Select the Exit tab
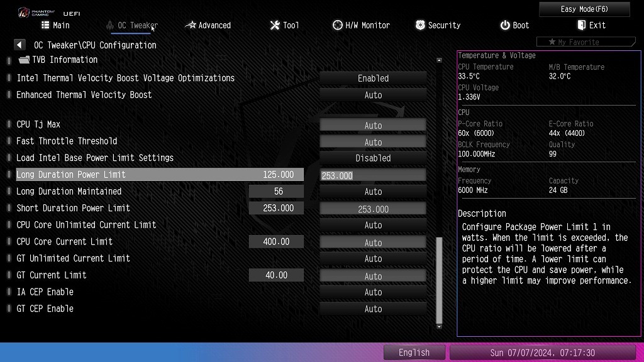The height and width of the screenshot is (362, 644). pyautogui.click(x=591, y=25)
